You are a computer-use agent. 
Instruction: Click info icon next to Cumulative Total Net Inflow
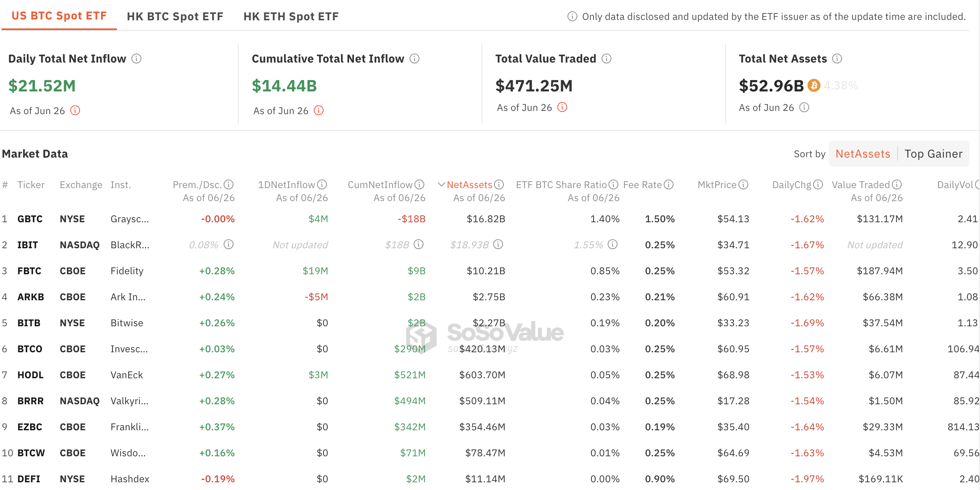414,59
